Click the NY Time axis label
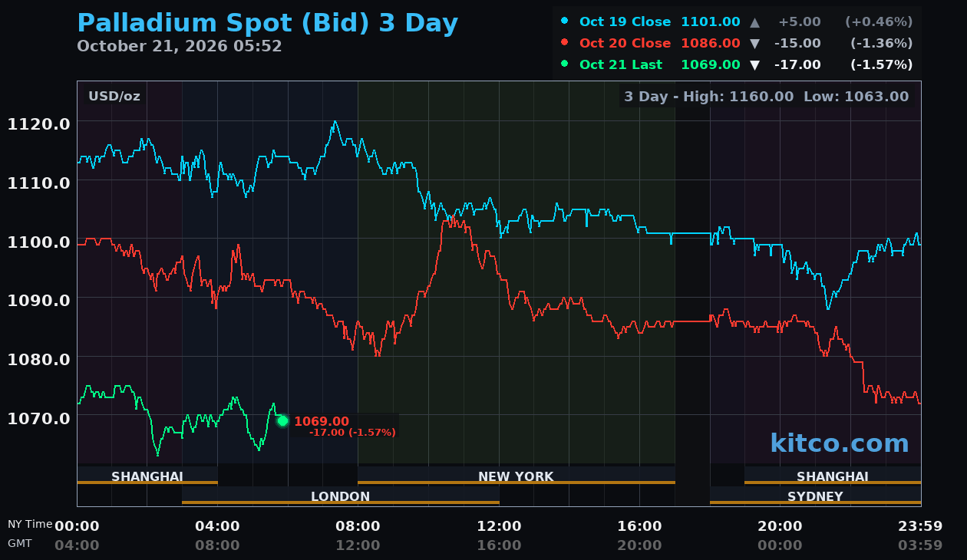This screenshot has height=560, width=967. (30, 525)
